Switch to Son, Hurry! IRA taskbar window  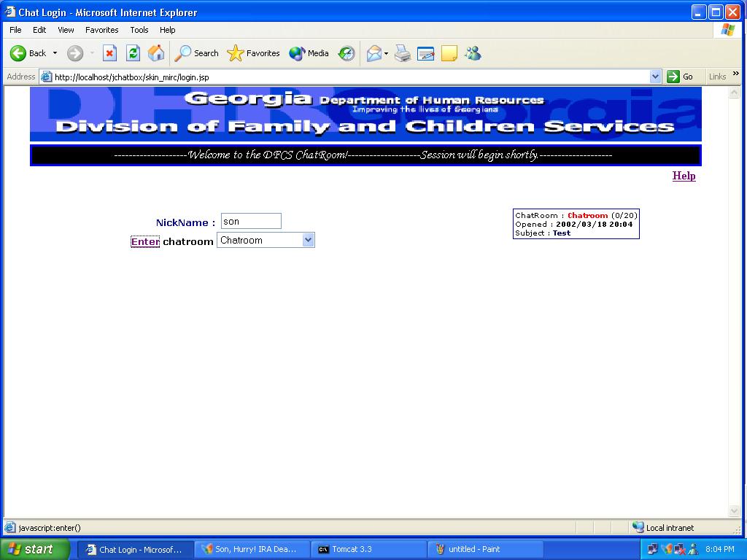point(252,550)
